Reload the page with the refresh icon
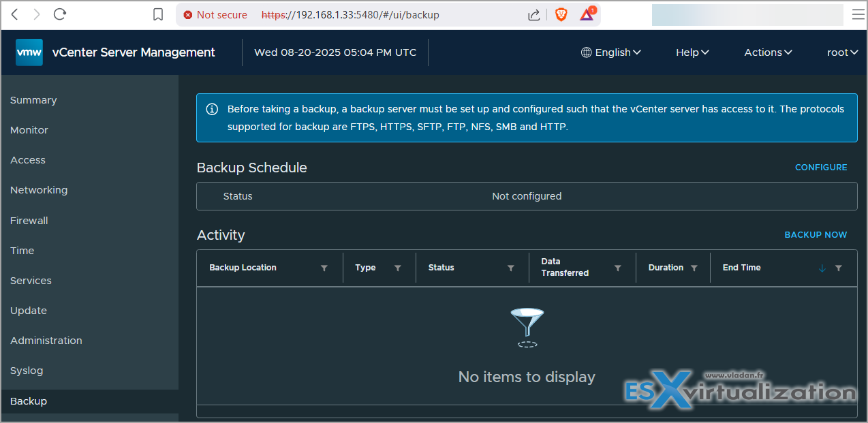The width and height of the screenshot is (868, 423). click(x=60, y=14)
